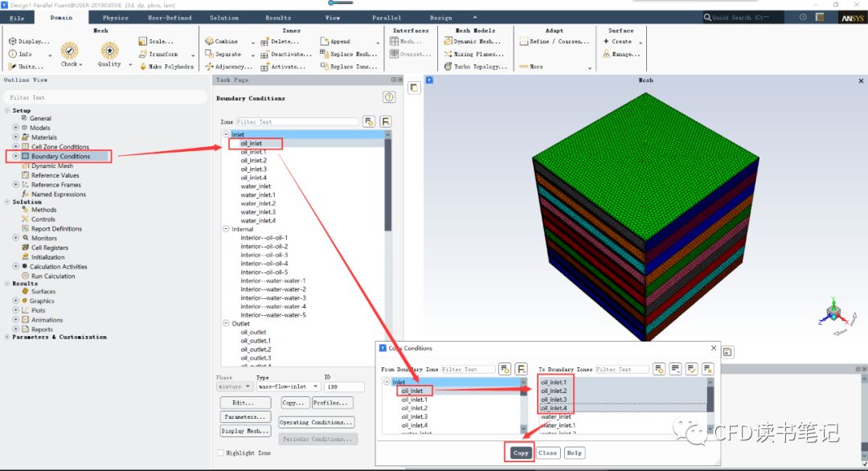Switch to the User-Defined ribbon tab
Screen dimensions: 868x471
coord(170,18)
